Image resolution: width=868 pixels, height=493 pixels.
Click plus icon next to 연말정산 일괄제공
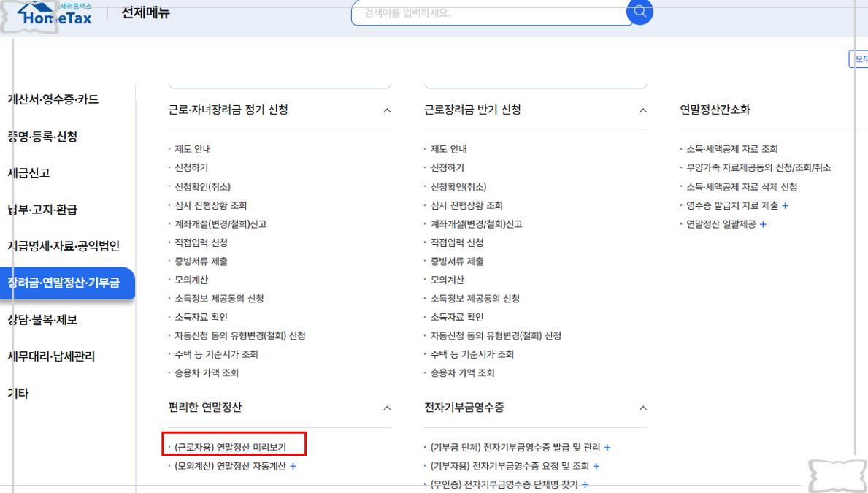point(763,224)
